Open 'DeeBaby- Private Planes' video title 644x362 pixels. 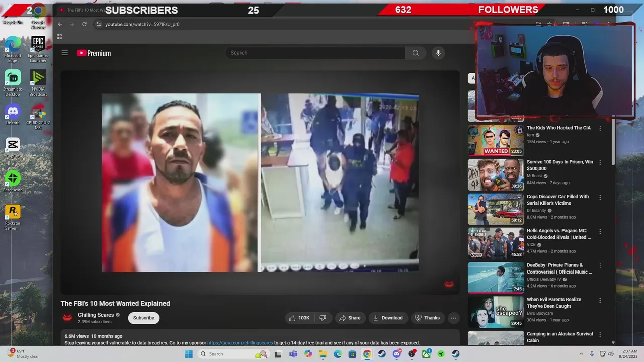coord(559,268)
